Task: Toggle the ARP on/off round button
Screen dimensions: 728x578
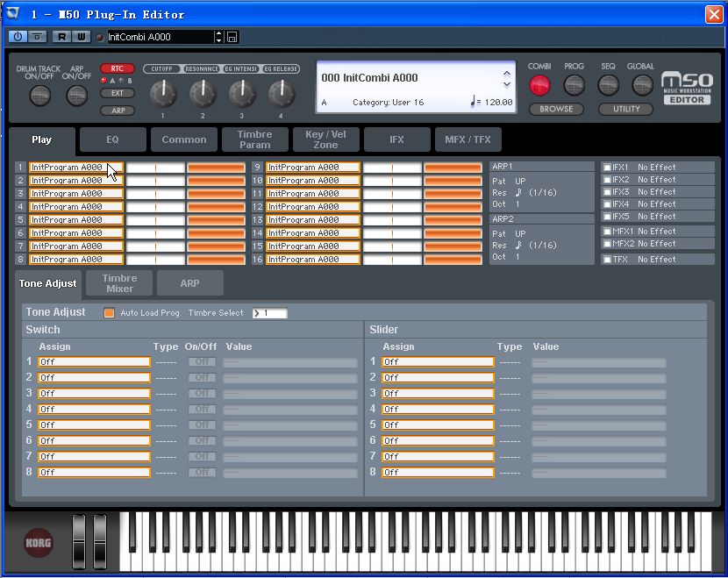Action: point(76,96)
